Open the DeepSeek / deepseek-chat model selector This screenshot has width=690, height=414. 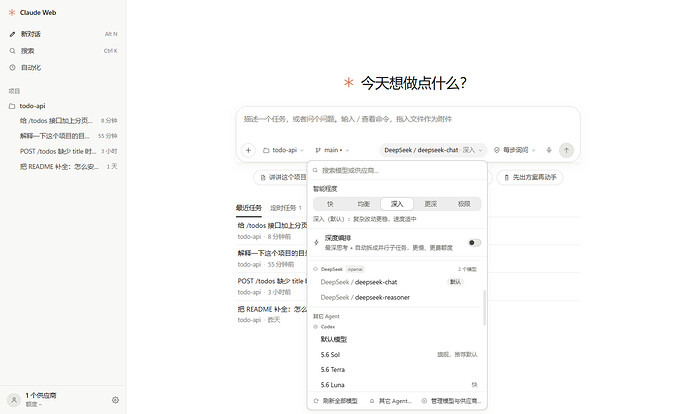(433, 150)
